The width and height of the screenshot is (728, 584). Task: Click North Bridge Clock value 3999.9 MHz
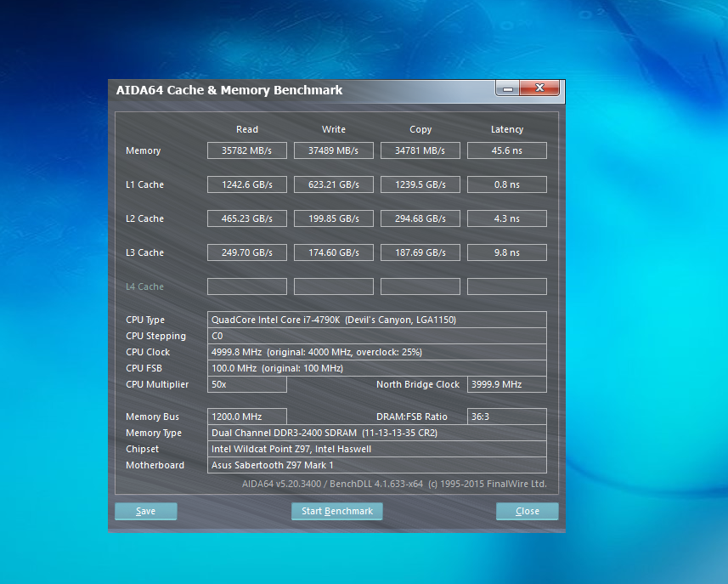click(x=507, y=384)
